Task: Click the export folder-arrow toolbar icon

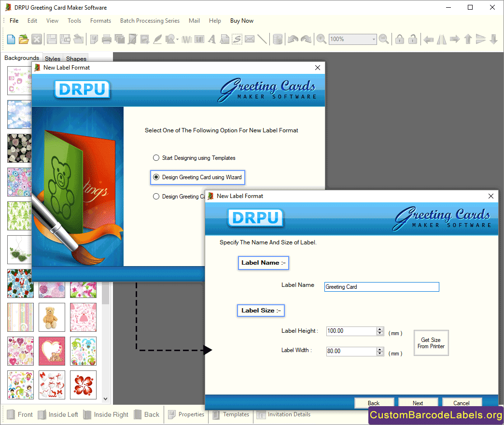Action: (78, 39)
